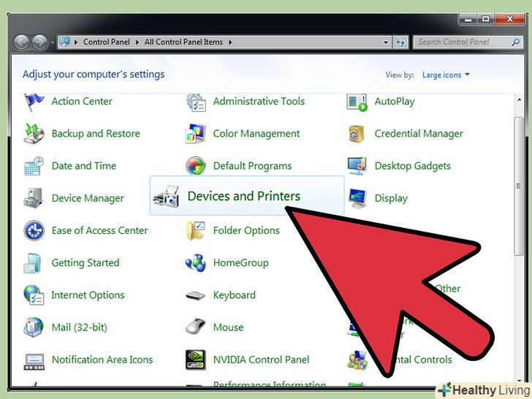Open the Device Manager icon
The width and height of the screenshot is (532, 399).
(x=34, y=198)
